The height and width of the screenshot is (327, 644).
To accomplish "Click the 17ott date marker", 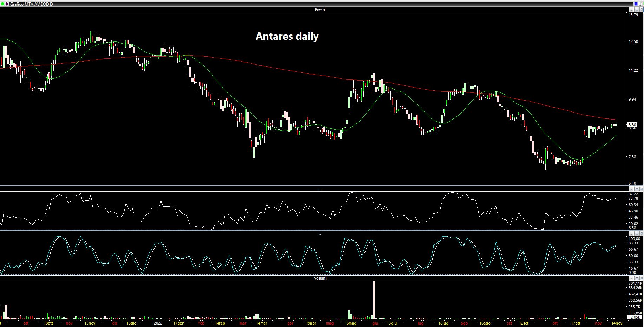I will pos(576,323).
